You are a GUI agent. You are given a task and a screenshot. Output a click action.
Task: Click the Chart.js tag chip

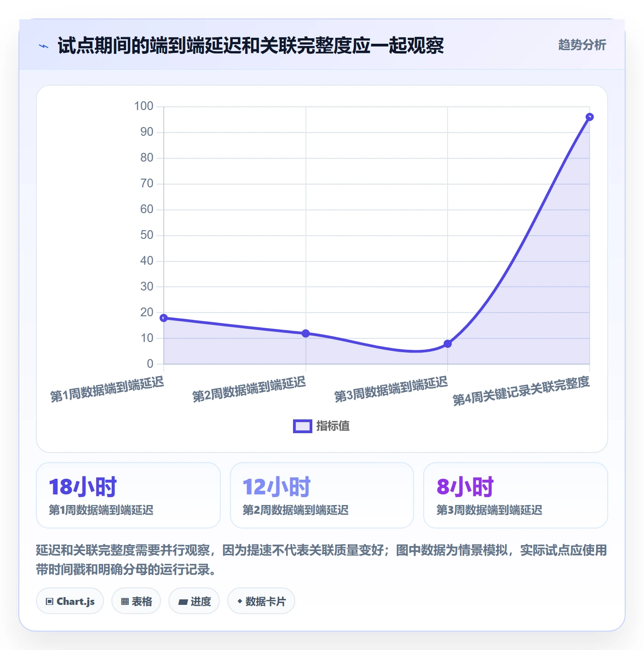pyautogui.click(x=70, y=601)
